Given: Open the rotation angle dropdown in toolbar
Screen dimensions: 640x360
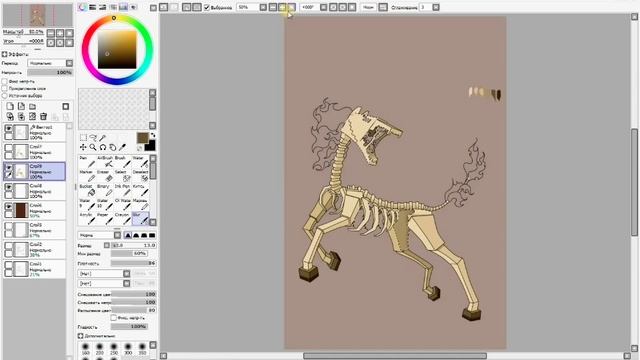Looking at the screenshot, I should [x=323, y=7].
